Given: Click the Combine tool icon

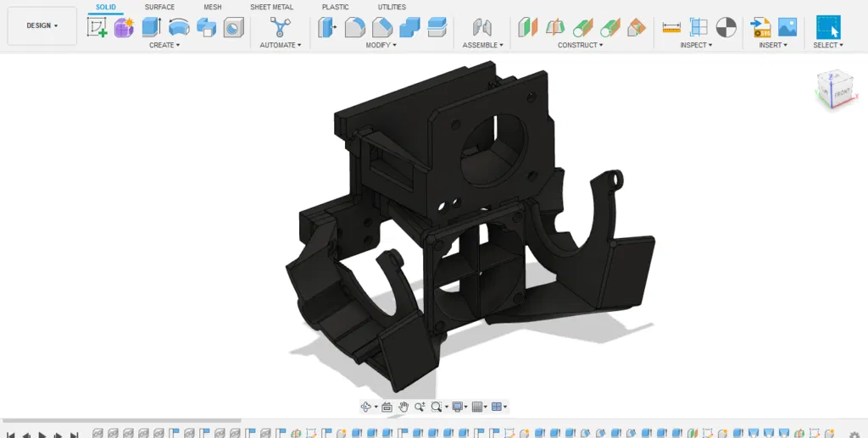Looking at the screenshot, I should (x=409, y=27).
